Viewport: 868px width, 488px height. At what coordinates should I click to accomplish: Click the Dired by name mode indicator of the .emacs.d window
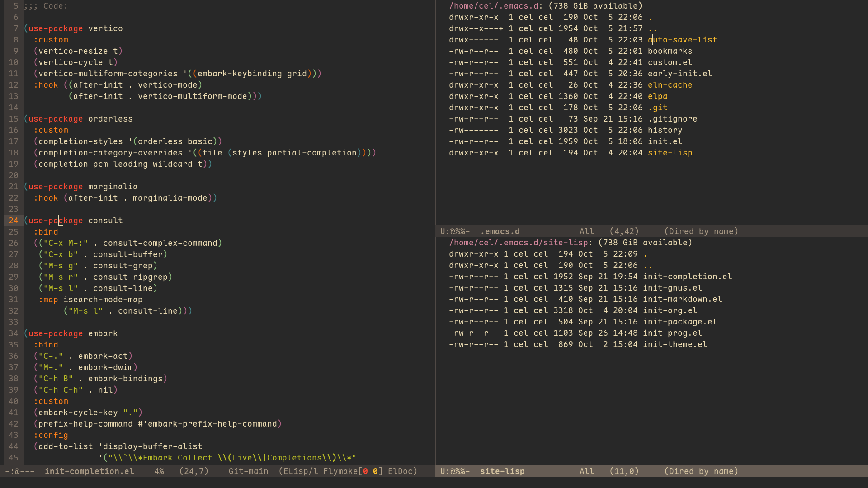point(701,231)
